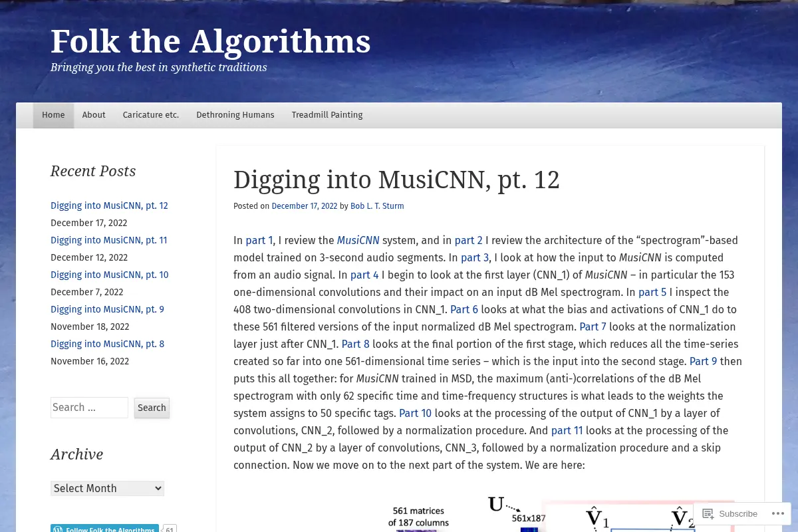Follow the Part 10 link
Viewport: 798px width, 532px height.
[415, 413]
